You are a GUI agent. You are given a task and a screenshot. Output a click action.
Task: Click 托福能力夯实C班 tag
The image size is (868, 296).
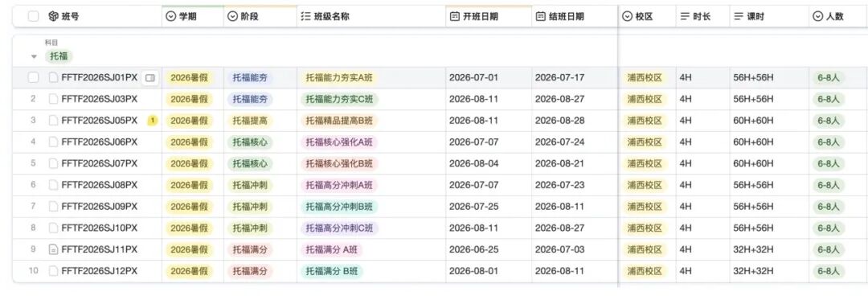click(x=339, y=99)
